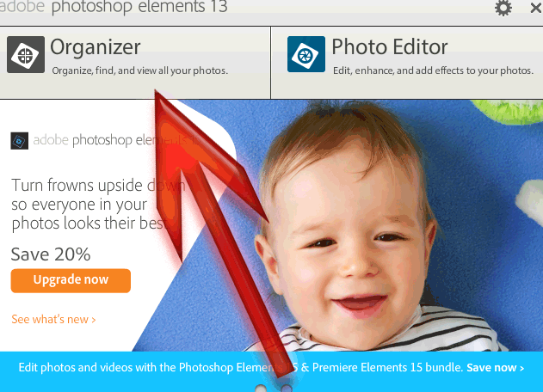Image resolution: width=543 pixels, height=392 pixels.
Task: Click the small Photoshop Elements logo icon
Action: pos(20,141)
